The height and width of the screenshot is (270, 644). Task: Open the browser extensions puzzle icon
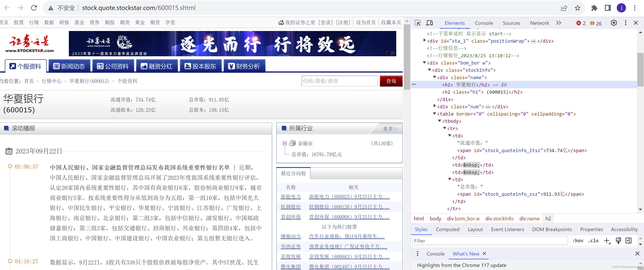click(x=595, y=8)
